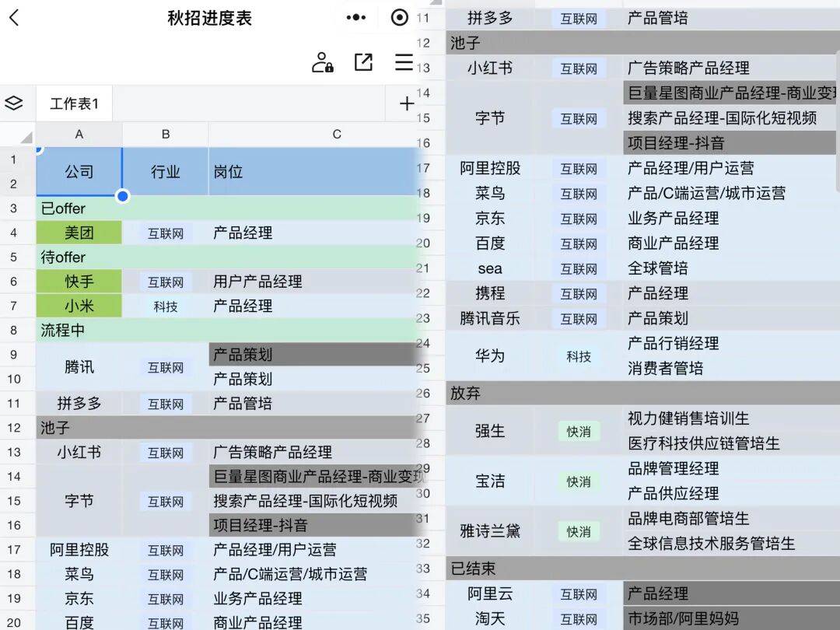
Task: Select the 快手 cell
Action: click(79, 281)
